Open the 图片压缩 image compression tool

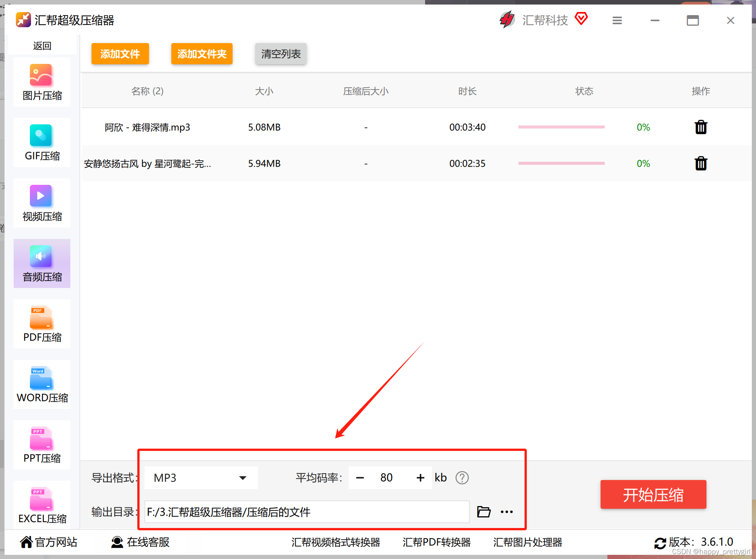point(42,82)
